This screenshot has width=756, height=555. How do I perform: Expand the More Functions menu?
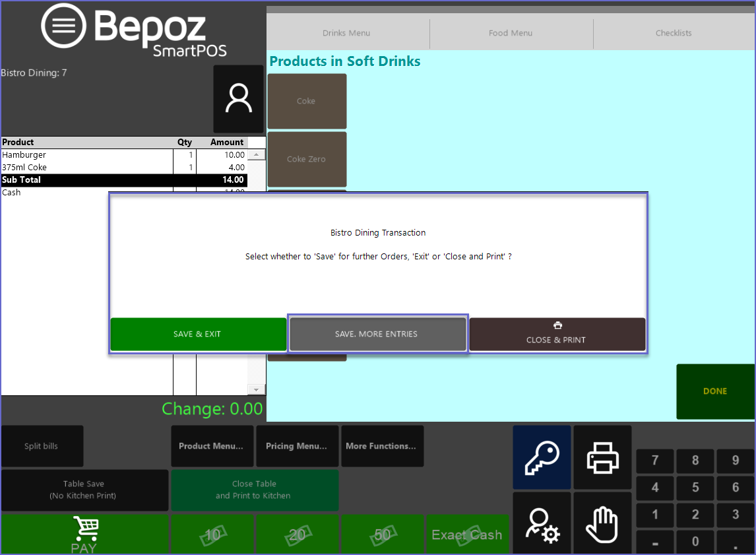click(382, 446)
